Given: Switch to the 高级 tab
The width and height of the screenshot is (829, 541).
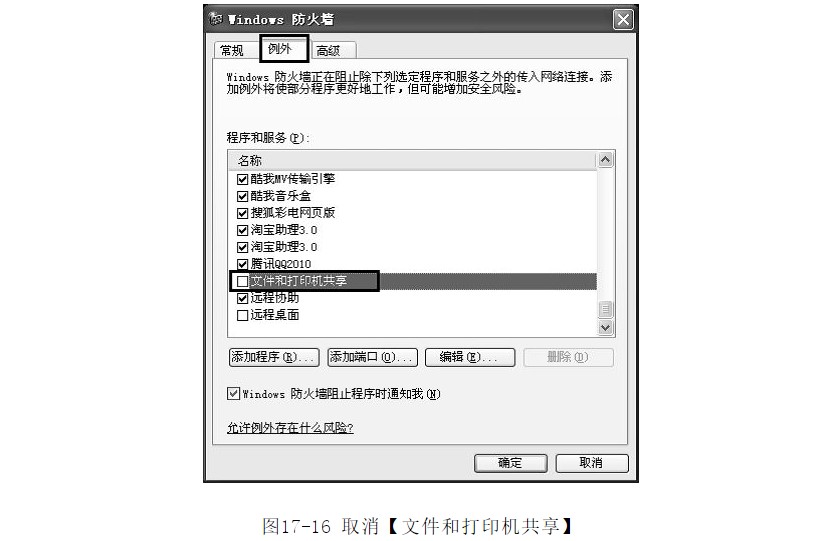Looking at the screenshot, I should (333, 51).
